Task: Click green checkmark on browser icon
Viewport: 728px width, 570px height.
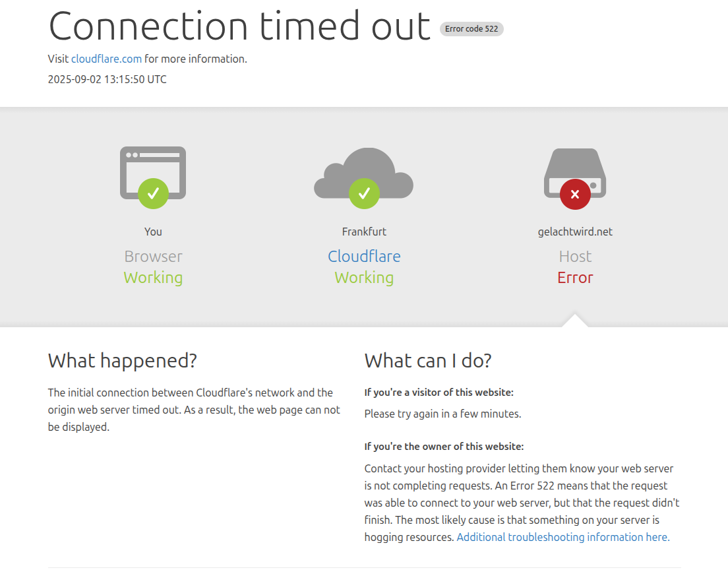Action: tap(153, 193)
